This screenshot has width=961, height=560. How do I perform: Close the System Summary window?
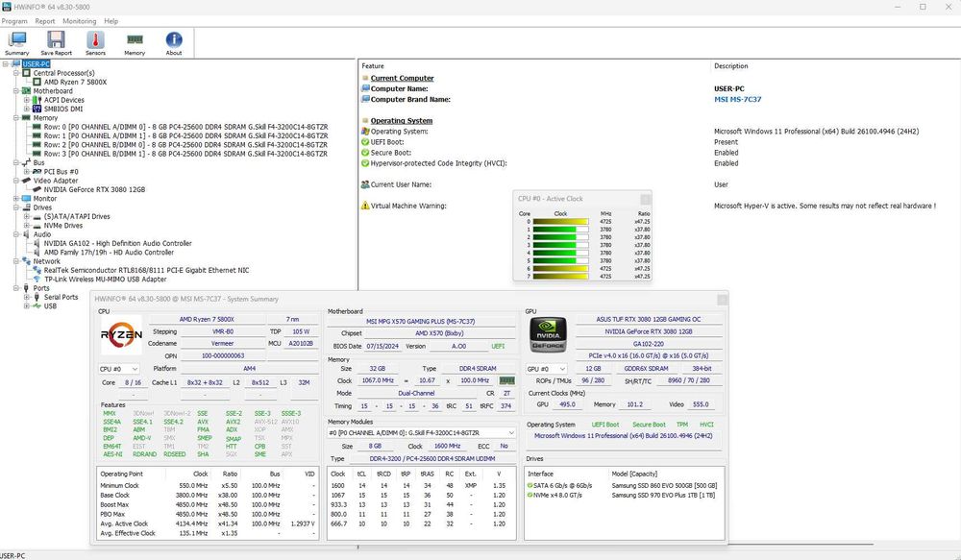click(722, 299)
